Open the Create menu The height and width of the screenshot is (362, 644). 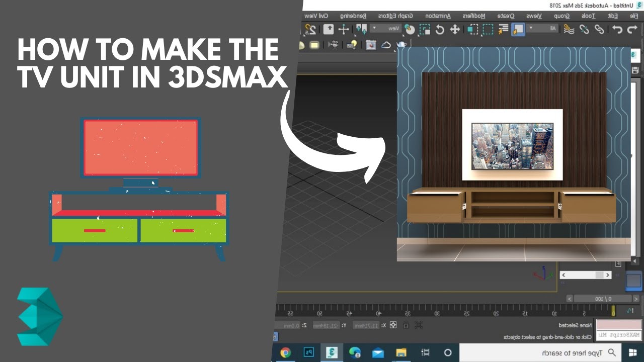[x=506, y=16]
